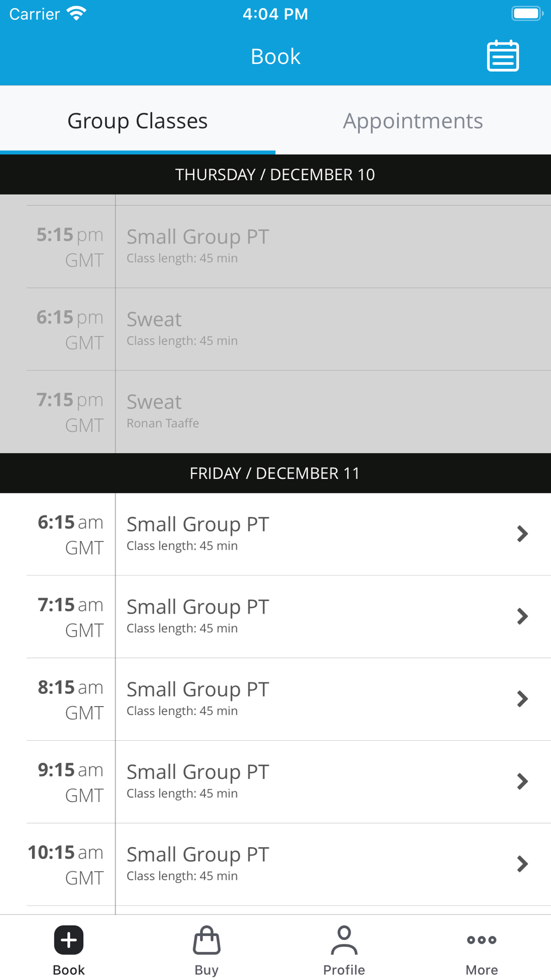Expand the 9:15 am class chevron
Screen dimensions: 551x980
pos(522,782)
